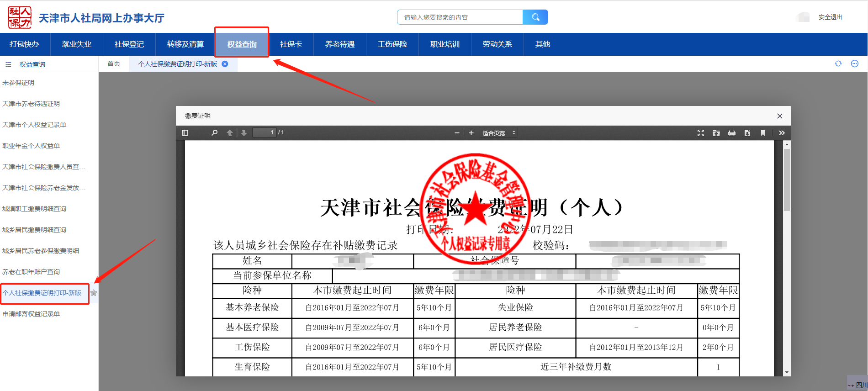This screenshot has height=391, width=868.
Task: Switch PDF to presentation fullscreen mode
Action: 701,133
